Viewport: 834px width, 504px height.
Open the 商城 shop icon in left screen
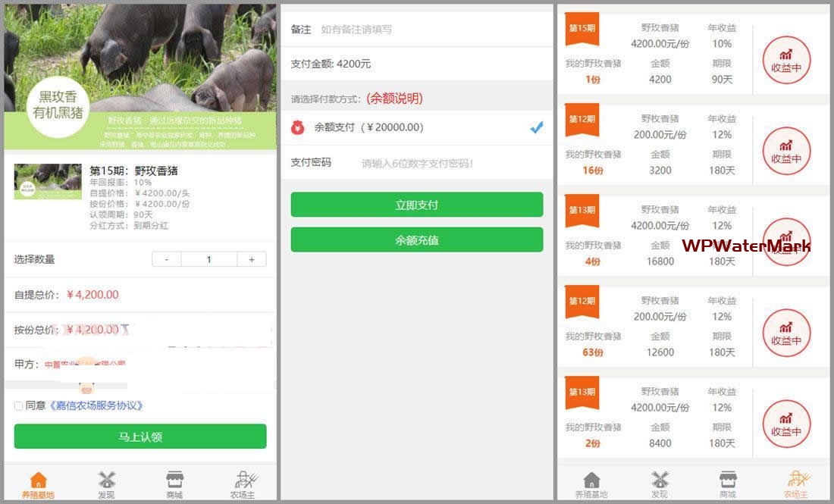click(x=174, y=481)
